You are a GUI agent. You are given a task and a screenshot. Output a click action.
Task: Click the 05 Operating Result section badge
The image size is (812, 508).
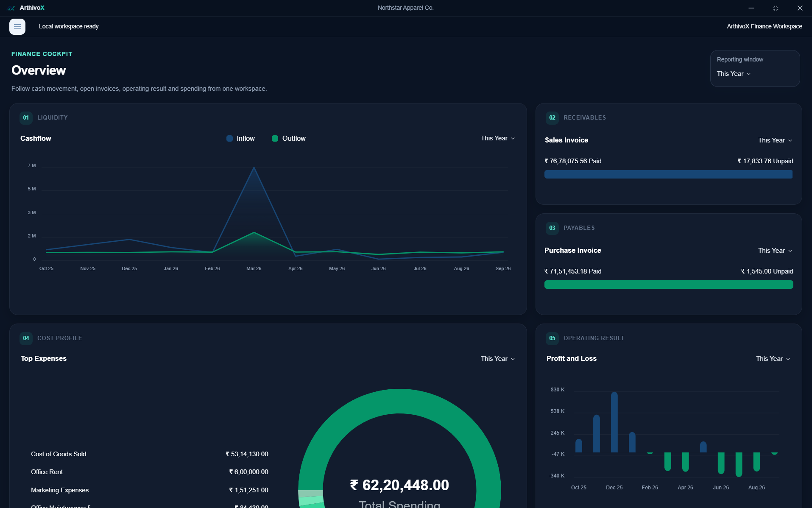tap(552, 338)
